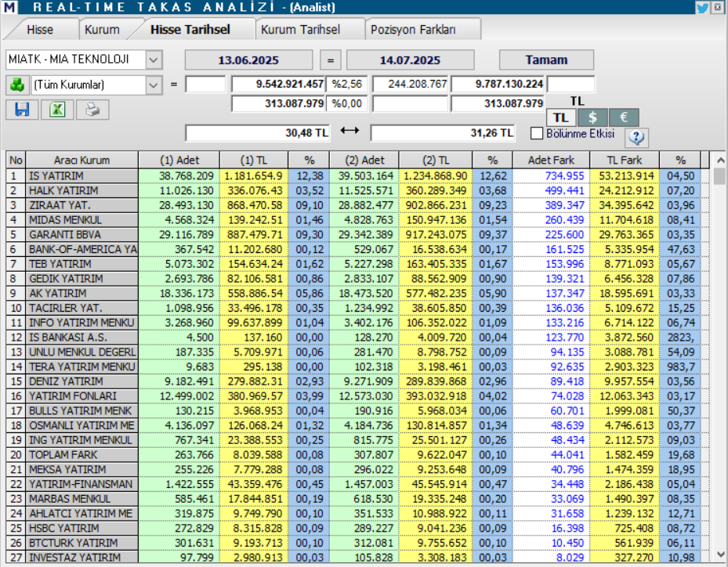Viewport: 728px width, 567px height.
Task: Select the ZIRAAT YAT. row
Action: click(357, 205)
